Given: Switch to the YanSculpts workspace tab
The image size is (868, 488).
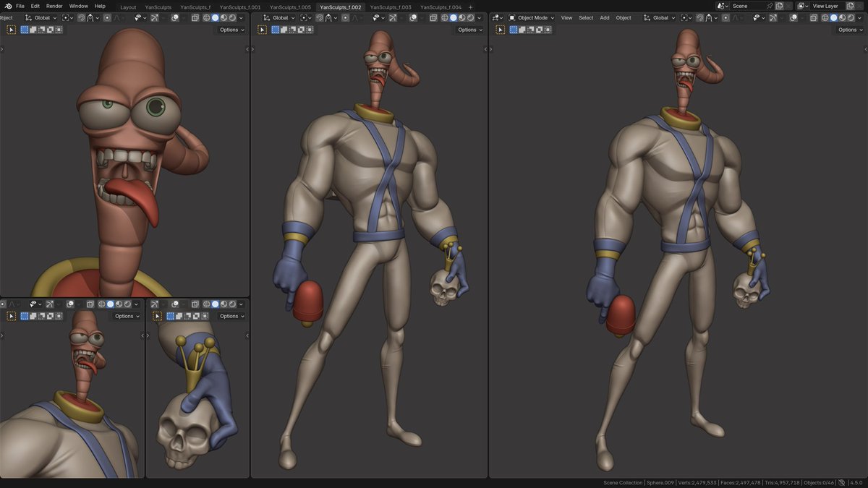Looking at the screenshot, I should point(158,7).
